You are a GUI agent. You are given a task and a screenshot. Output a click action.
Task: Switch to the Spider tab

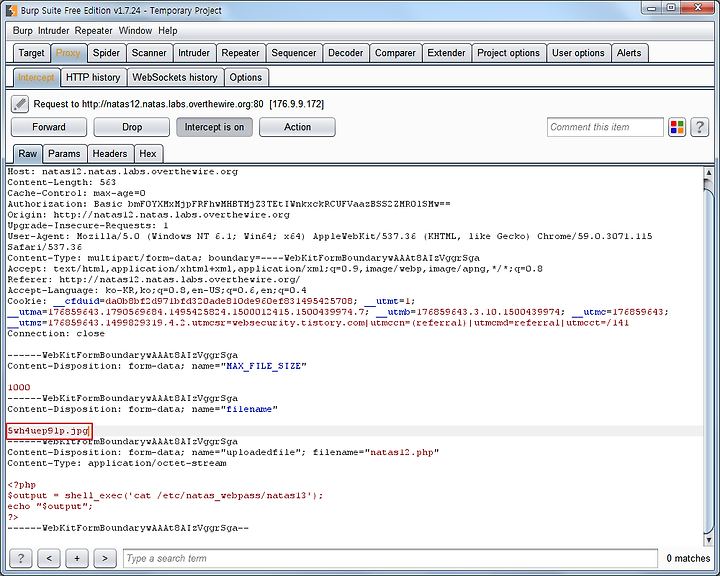(x=106, y=53)
